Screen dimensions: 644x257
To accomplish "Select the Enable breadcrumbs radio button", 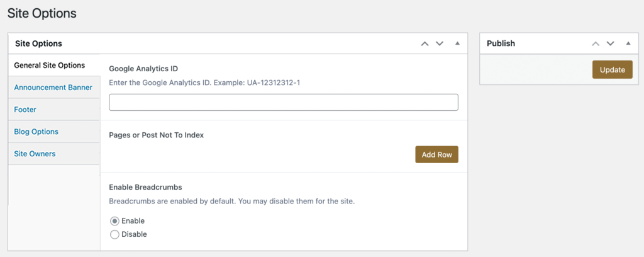I will point(114,221).
